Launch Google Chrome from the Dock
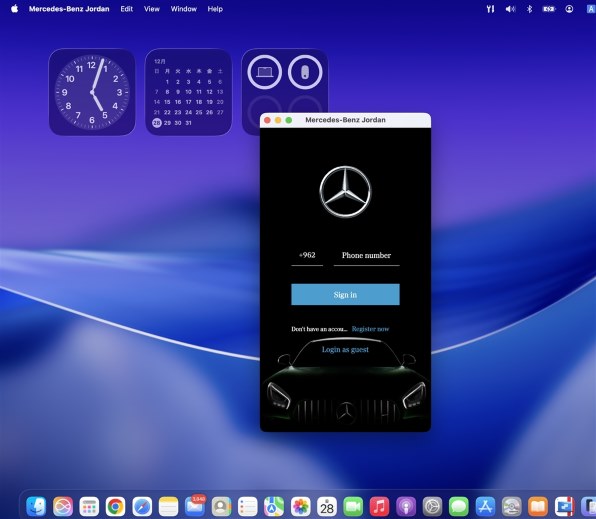596x519 pixels. pos(116,506)
